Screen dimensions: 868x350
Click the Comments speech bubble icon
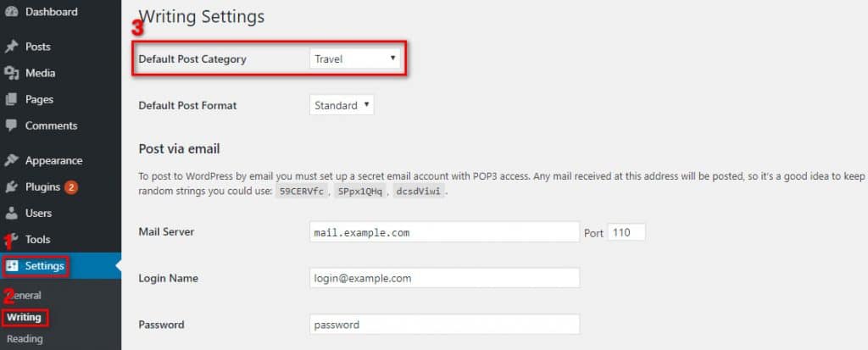point(11,125)
